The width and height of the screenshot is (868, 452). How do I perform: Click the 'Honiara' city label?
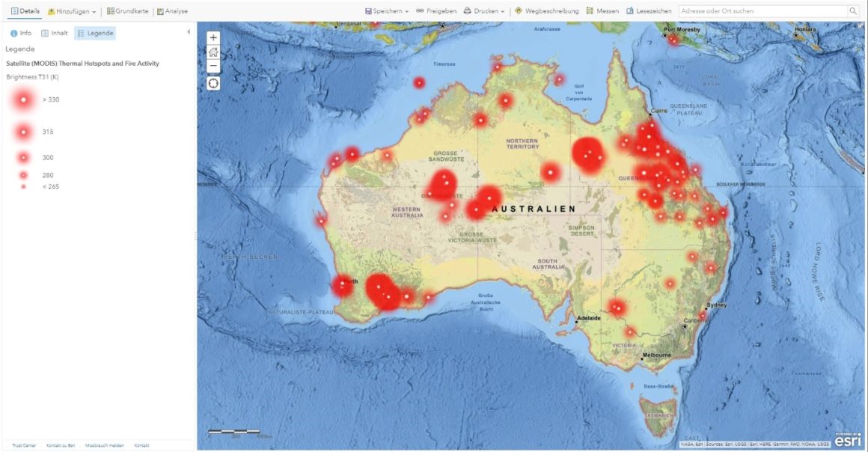click(805, 29)
